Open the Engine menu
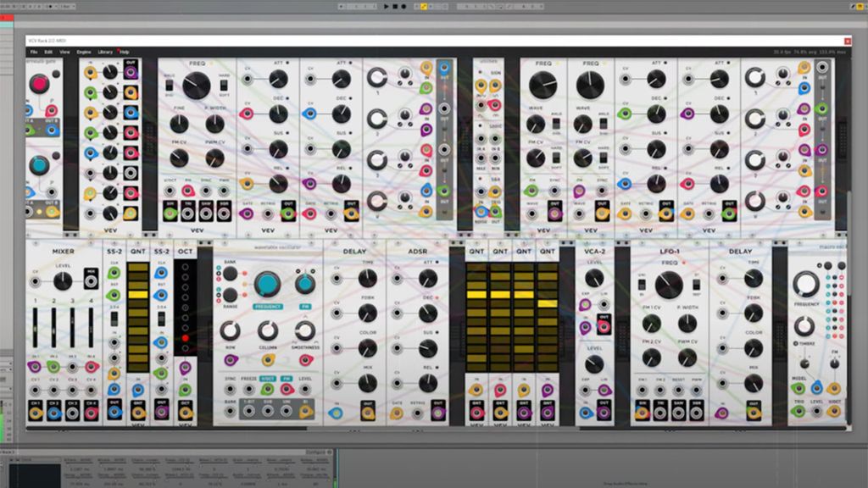 click(83, 52)
